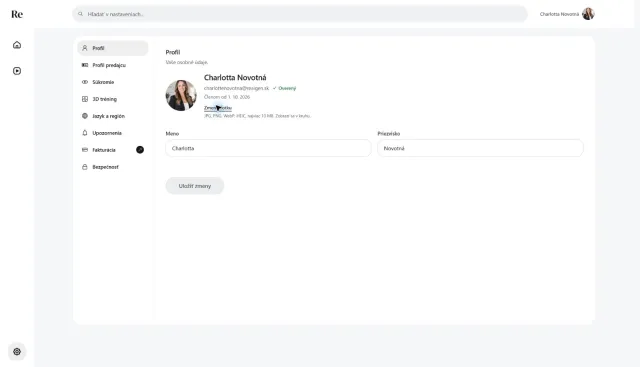Open Upozornenia settings
This screenshot has width=640, height=367.
113,133
